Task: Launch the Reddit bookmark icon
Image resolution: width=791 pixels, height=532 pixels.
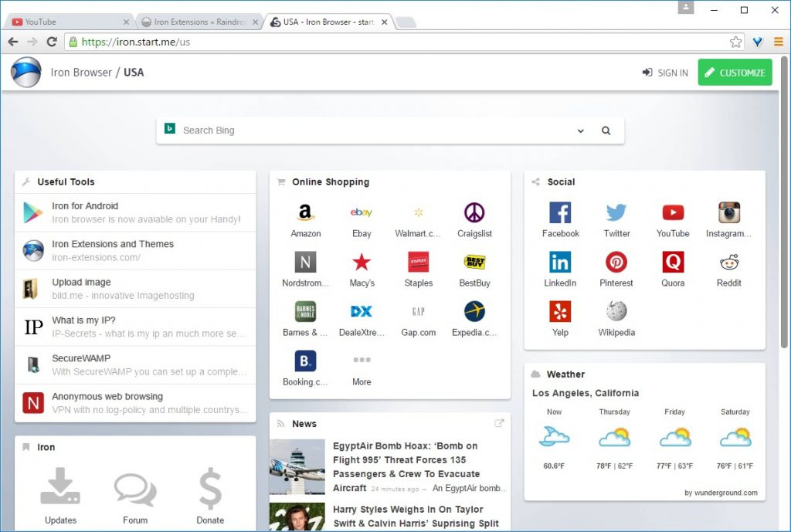Action: [728, 263]
